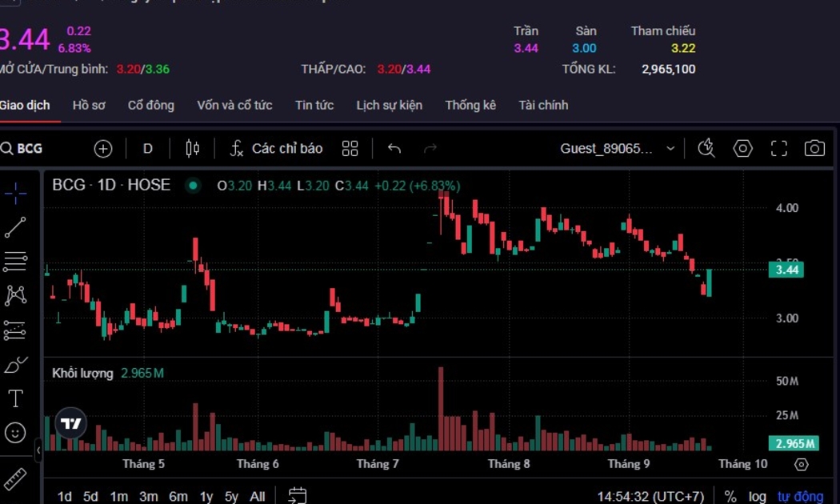Open the emoji icons tool
This screenshot has width=840, height=504.
pyautogui.click(x=15, y=433)
